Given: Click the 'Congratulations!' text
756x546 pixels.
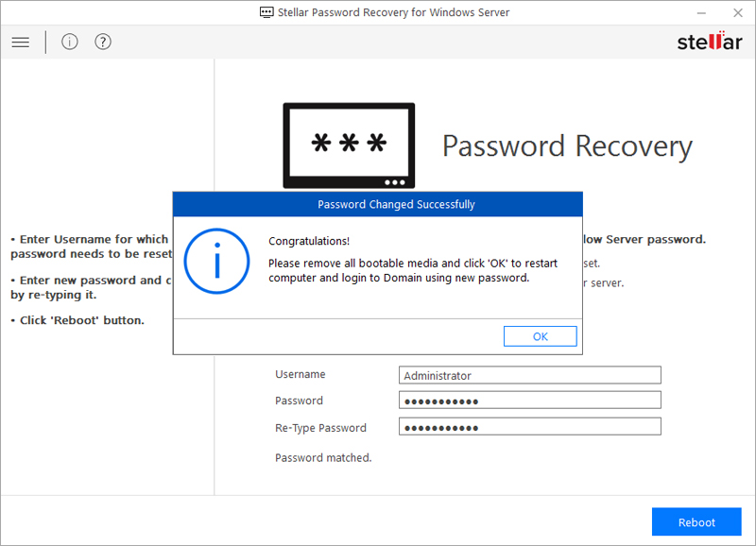Looking at the screenshot, I should (309, 241).
